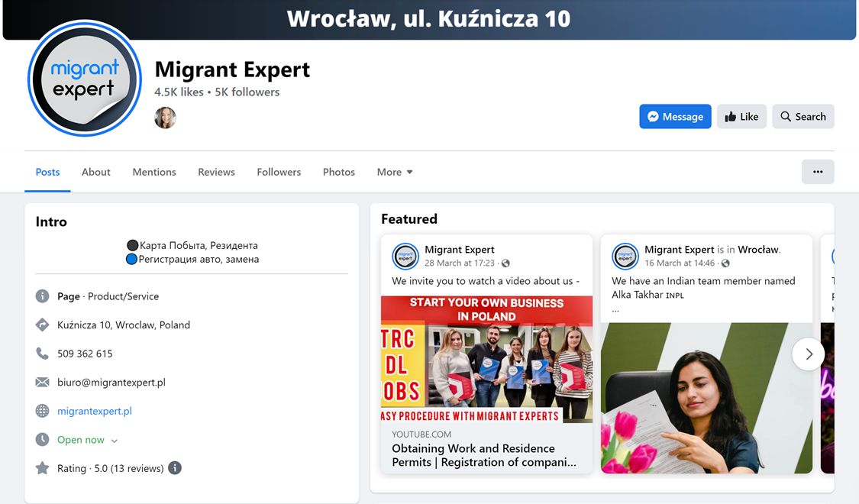859x504 pixels.
Task: View the Followers tab
Action: [279, 172]
